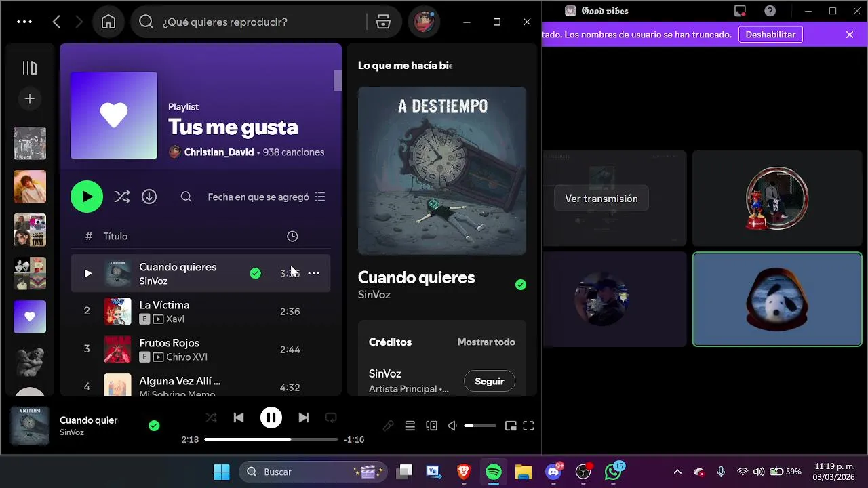Open the play queue icon
Screen dimensions: 868x488
[410, 426]
